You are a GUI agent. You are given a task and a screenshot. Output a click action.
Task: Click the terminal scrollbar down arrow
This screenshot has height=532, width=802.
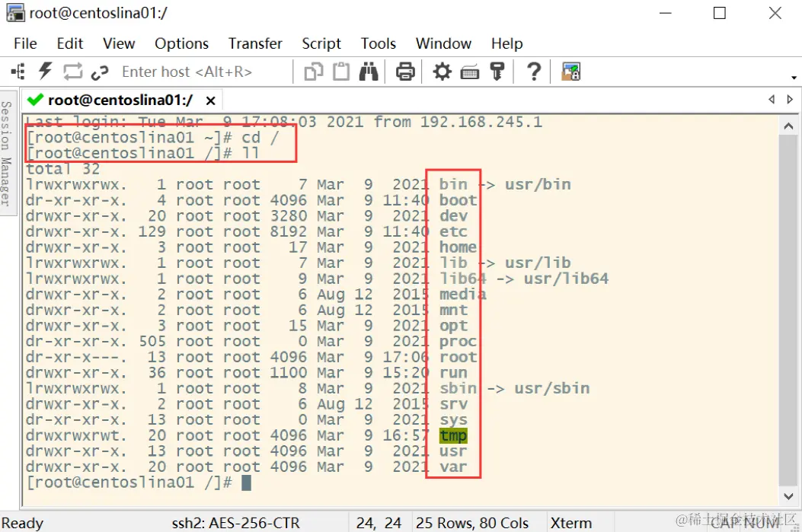click(788, 495)
